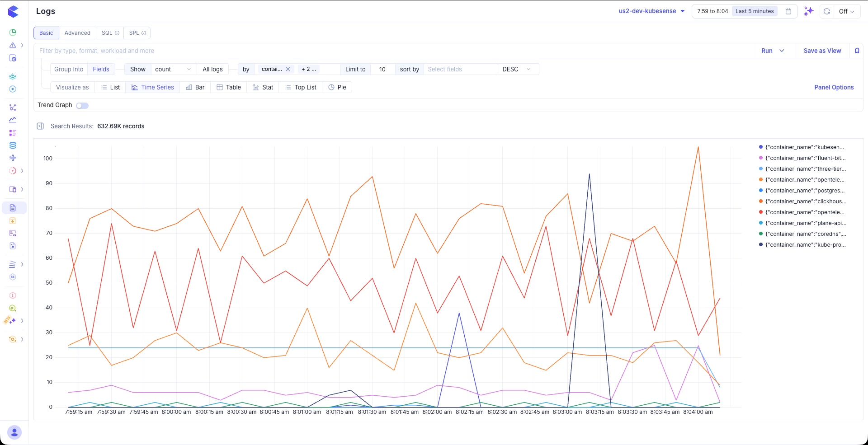Screen dimensions: 868x445
Task: Open the green magnifier search icon
Action: click(x=13, y=308)
